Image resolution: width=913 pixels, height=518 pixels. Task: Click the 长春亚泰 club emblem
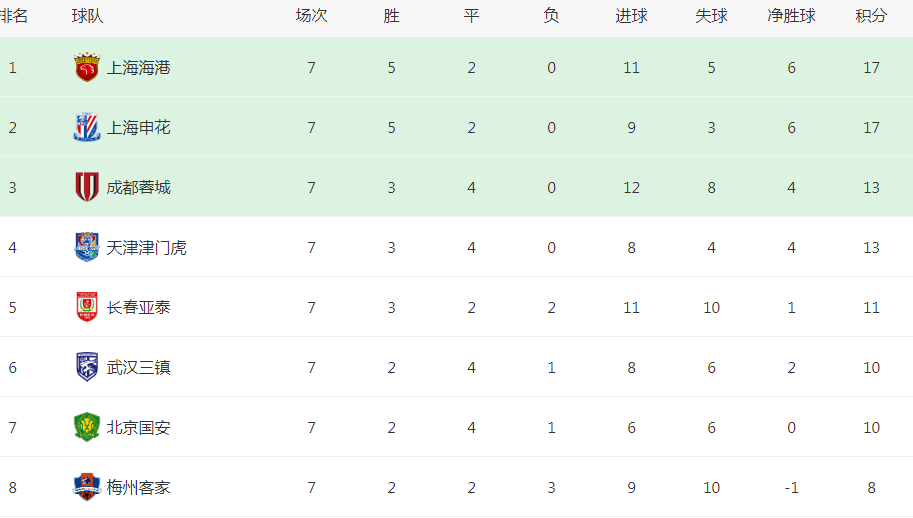tap(87, 307)
